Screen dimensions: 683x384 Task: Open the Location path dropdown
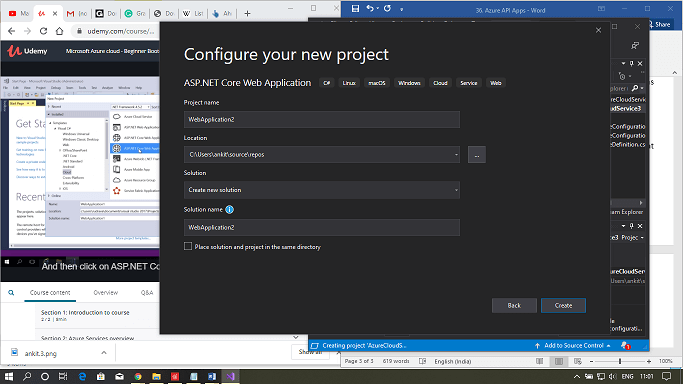[x=456, y=155]
